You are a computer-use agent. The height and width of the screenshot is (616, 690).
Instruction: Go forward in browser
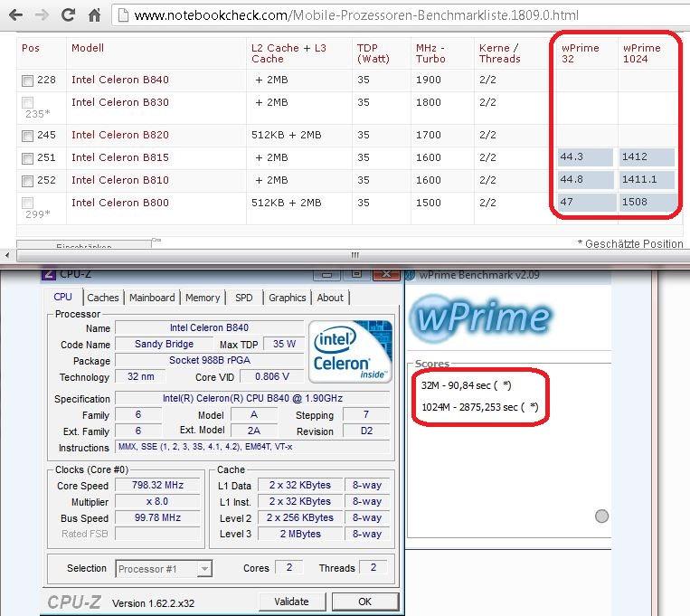(x=42, y=15)
